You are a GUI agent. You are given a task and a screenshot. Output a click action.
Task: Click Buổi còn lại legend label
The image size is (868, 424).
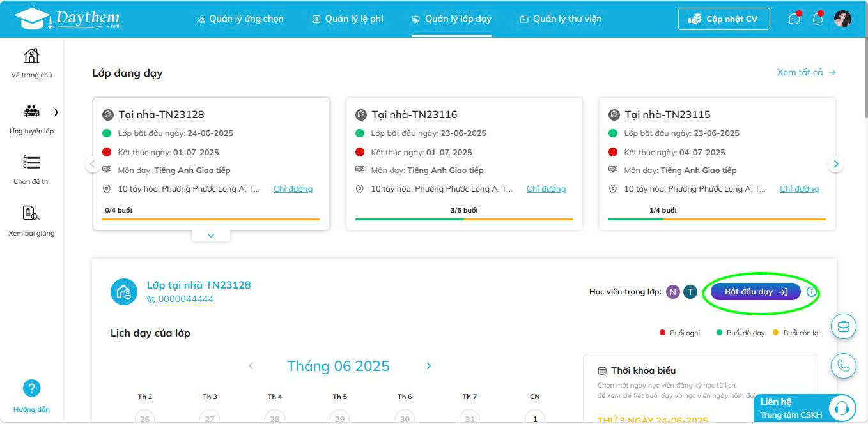802,333
